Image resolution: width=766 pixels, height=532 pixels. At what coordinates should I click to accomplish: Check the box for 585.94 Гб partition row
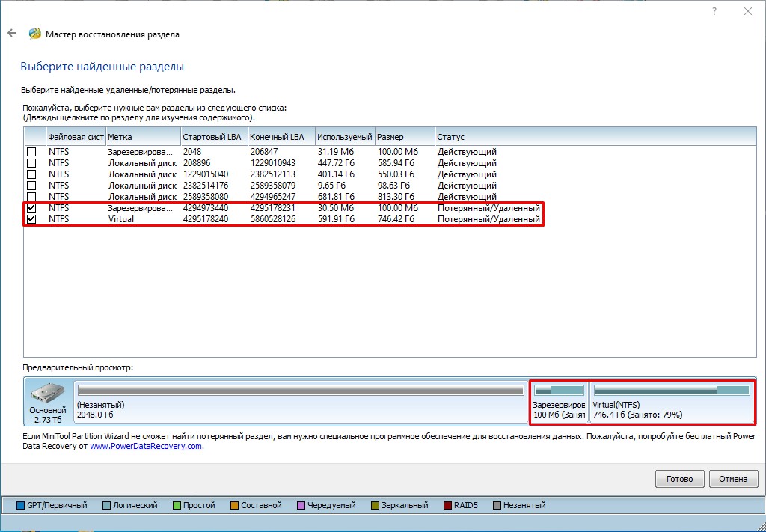pos(31,163)
